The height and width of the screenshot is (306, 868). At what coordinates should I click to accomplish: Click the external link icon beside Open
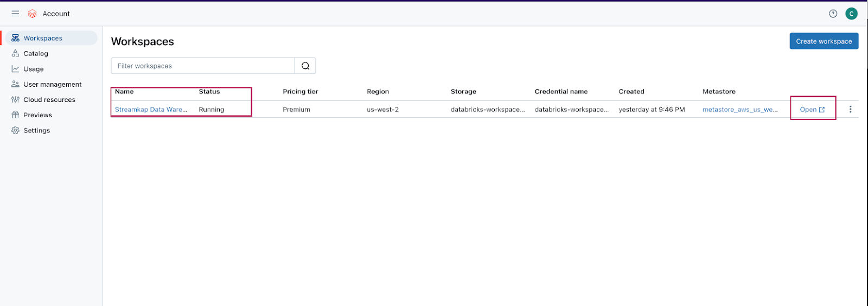coord(822,110)
